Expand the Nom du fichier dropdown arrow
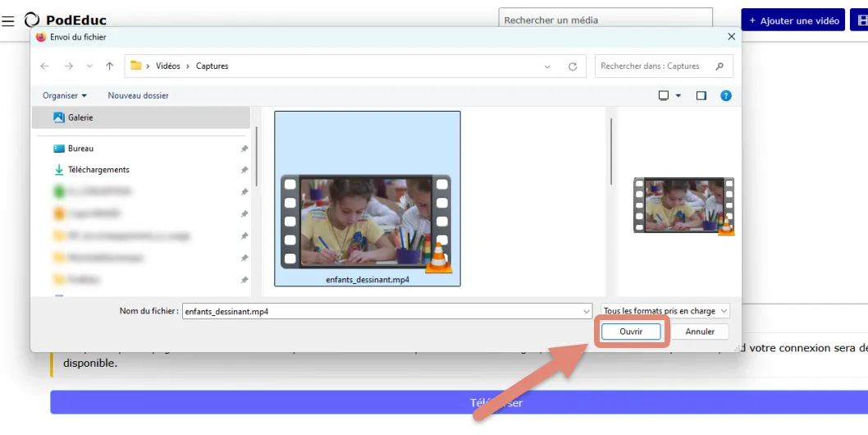Image resolution: width=868 pixels, height=435 pixels. point(587,311)
